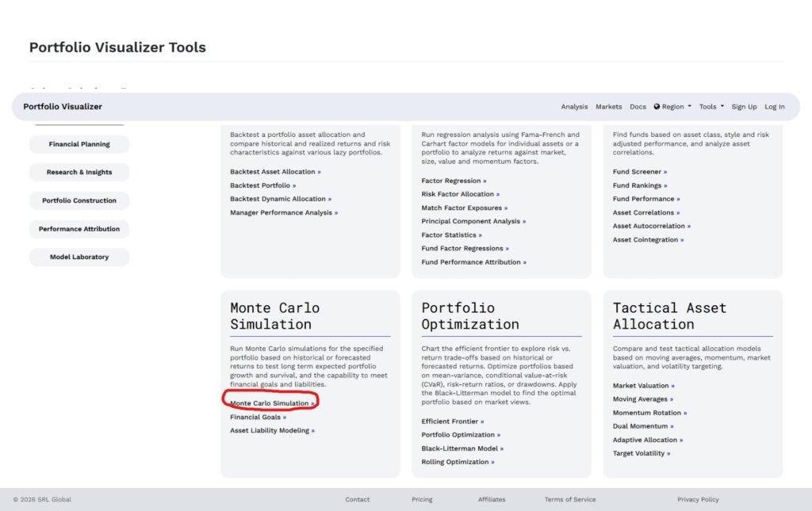Viewport: 812px width, 511px height.
Task: Open the Momentum Rotation link
Action: point(650,413)
